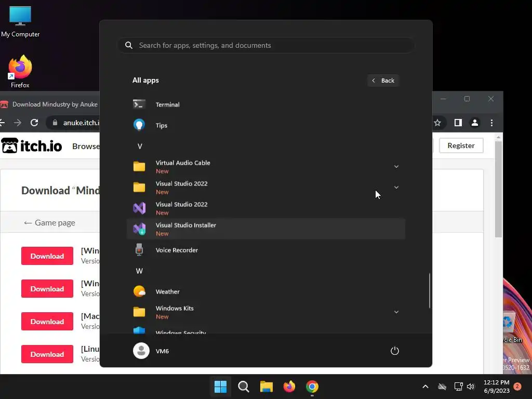Focus the Start menu search box
The height and width of the screenshot is (399, 532).
pyautogui.click(x=265, y=45)
